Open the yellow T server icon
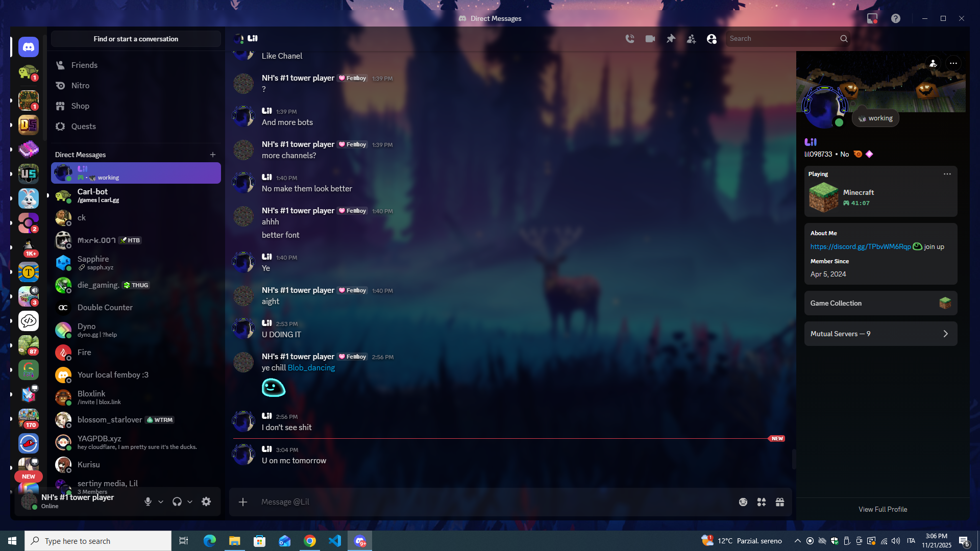 [29, 272]
